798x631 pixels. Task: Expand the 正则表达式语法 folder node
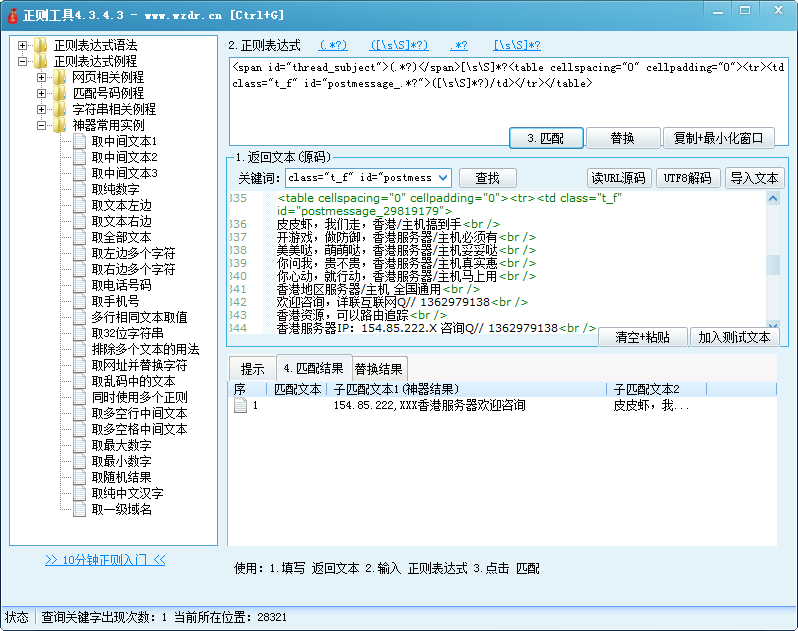coord(22,45)
